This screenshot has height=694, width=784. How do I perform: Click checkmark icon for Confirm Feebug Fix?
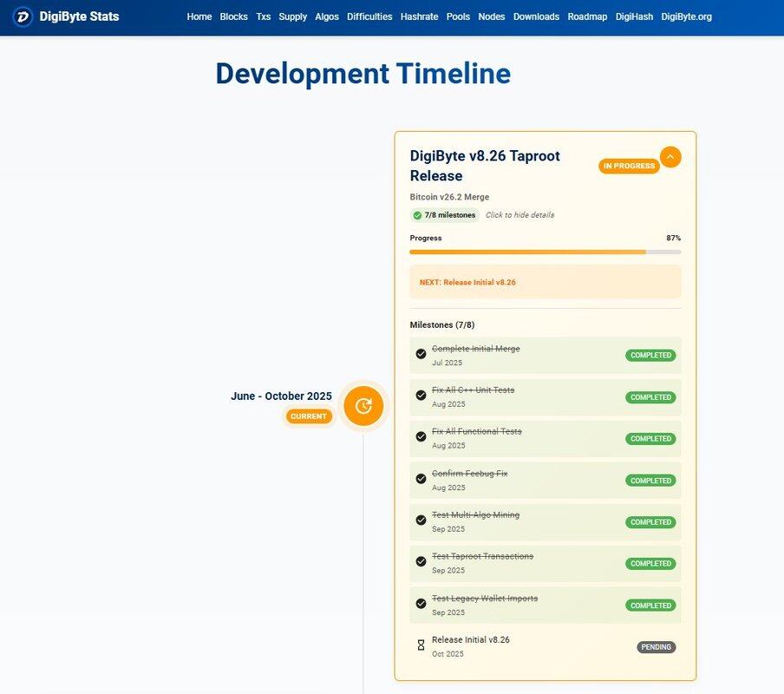(x=421, y=479)
